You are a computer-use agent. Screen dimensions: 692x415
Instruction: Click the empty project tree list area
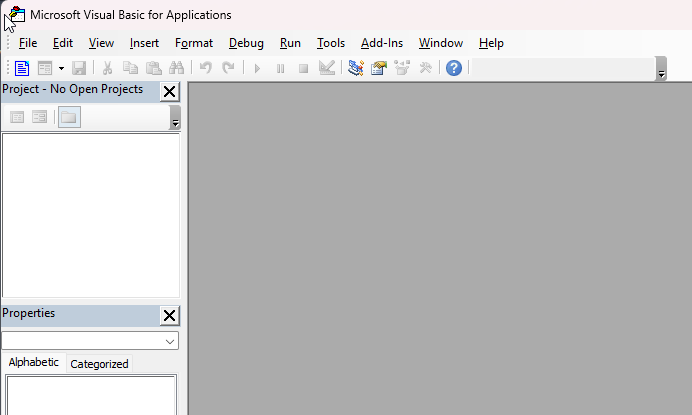point(91,215)
